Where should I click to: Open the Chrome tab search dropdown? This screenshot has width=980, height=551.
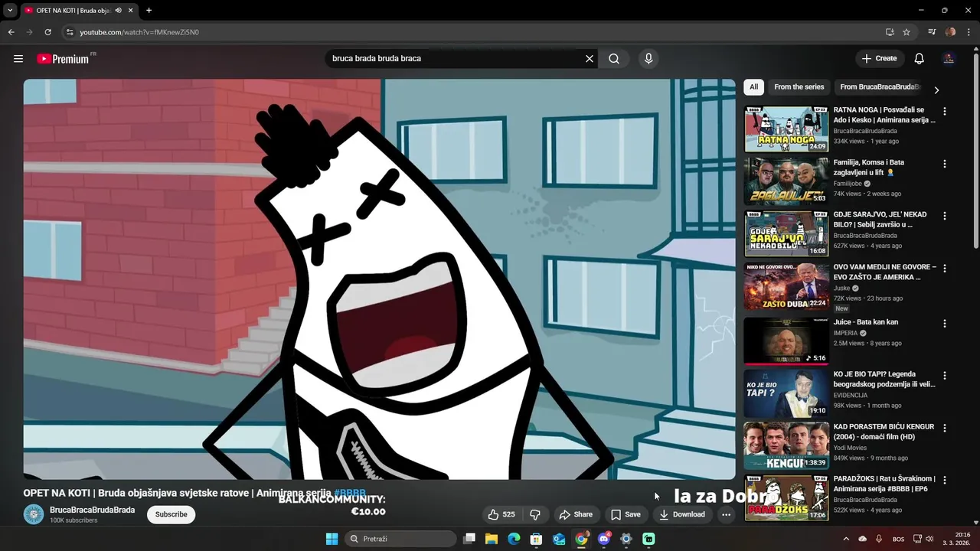click(10, 11)
